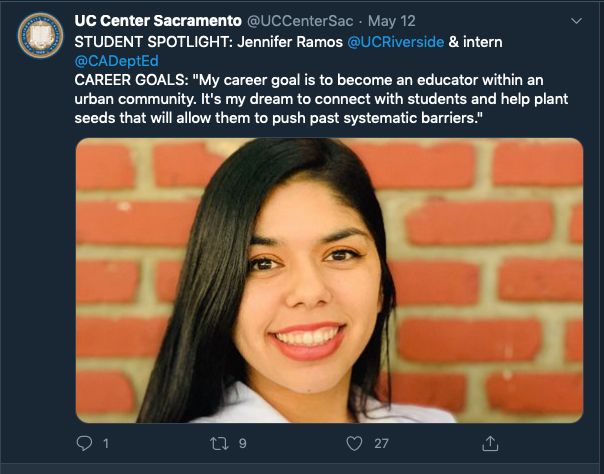
Task: Open the attached student portrait photo
Action: 329,280
